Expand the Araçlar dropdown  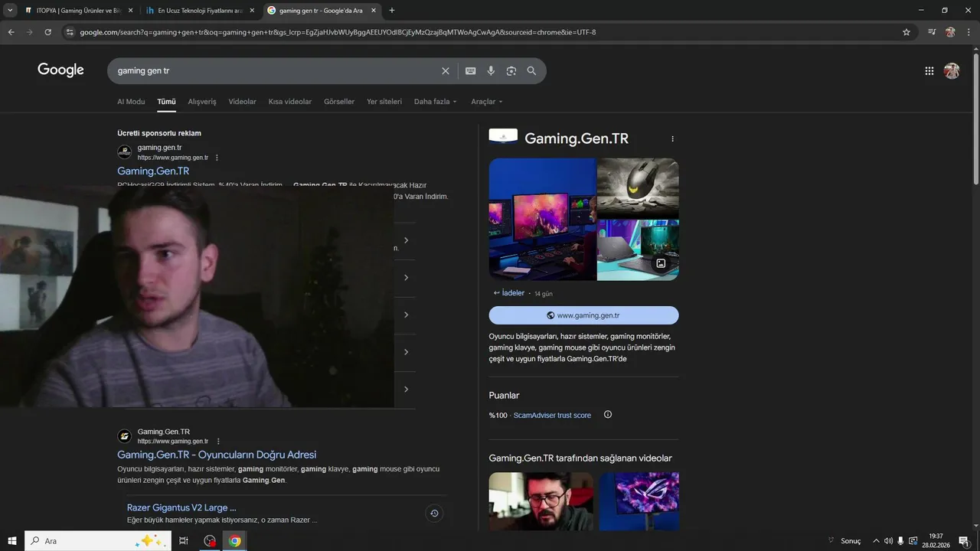tap(487, 102)
